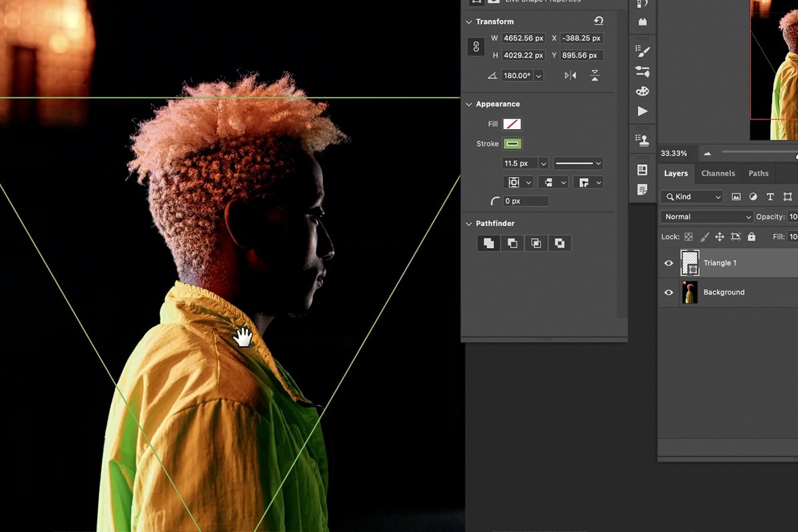Open the Brush Settings panel icon

pyautogui.click(x=642, y=51)
